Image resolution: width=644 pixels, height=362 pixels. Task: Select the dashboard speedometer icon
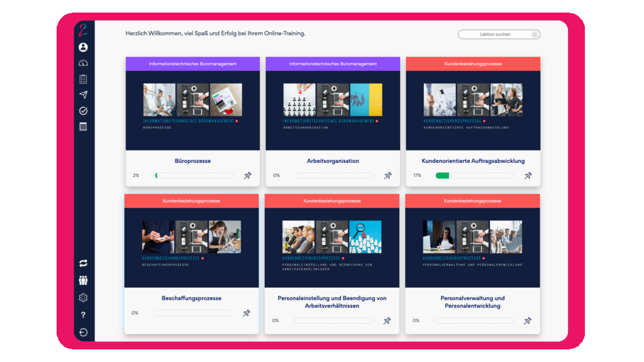(x=82, y=63)
